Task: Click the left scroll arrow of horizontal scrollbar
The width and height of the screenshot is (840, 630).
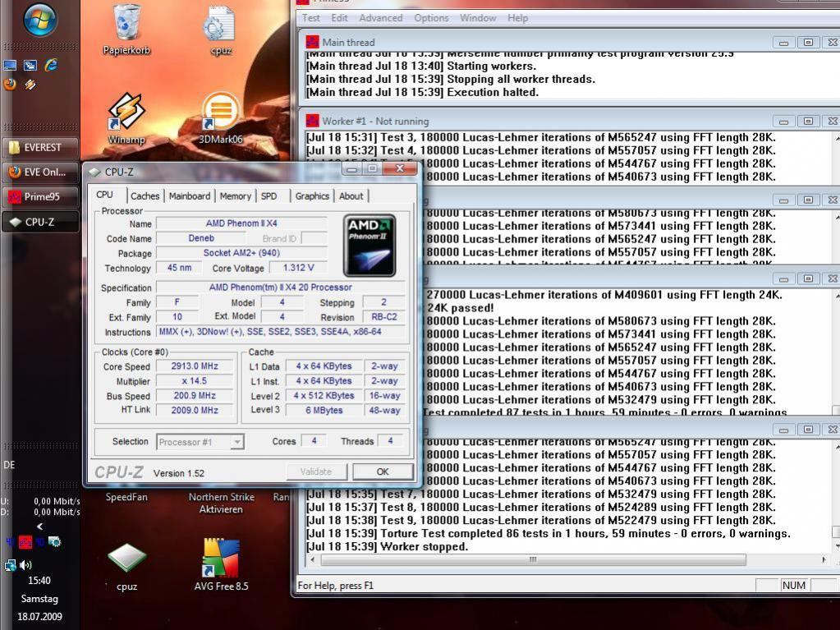Action: 313,560
